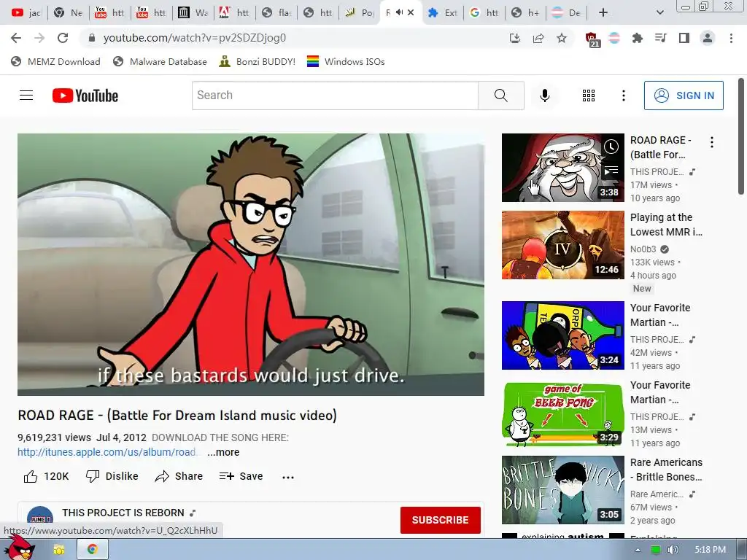Click the page vertical scrollbar
747x560 pixels.
(x=741, y=136)
